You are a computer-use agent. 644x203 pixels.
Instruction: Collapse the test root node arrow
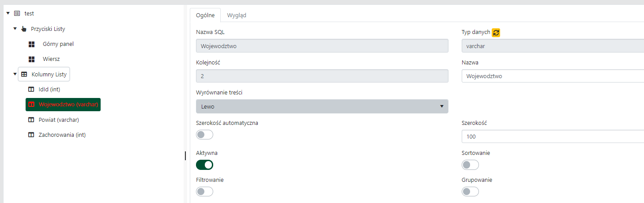point(8,14)
